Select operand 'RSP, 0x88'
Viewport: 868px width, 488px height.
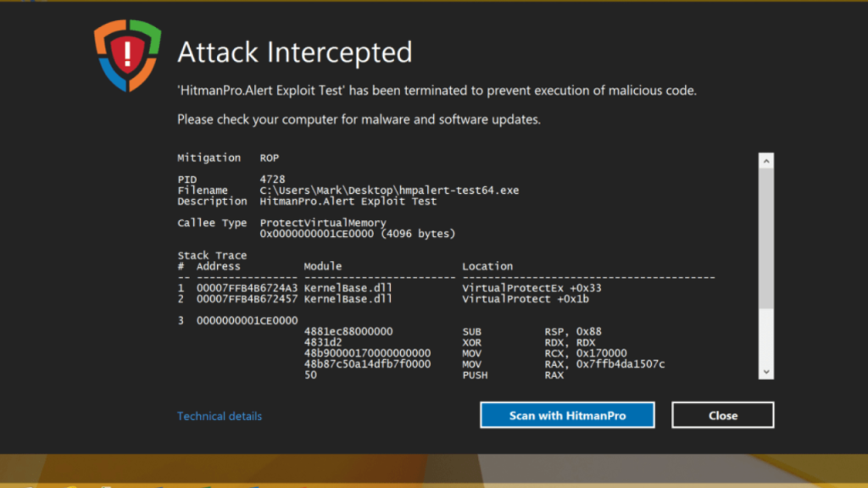pos(573,331)
